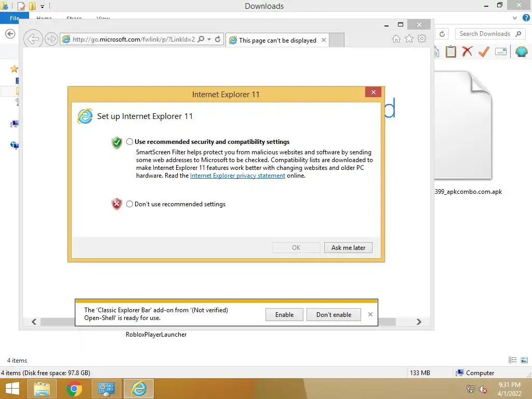
Task: Click the red X delete icon in Explorer
Action: [467, 51]
